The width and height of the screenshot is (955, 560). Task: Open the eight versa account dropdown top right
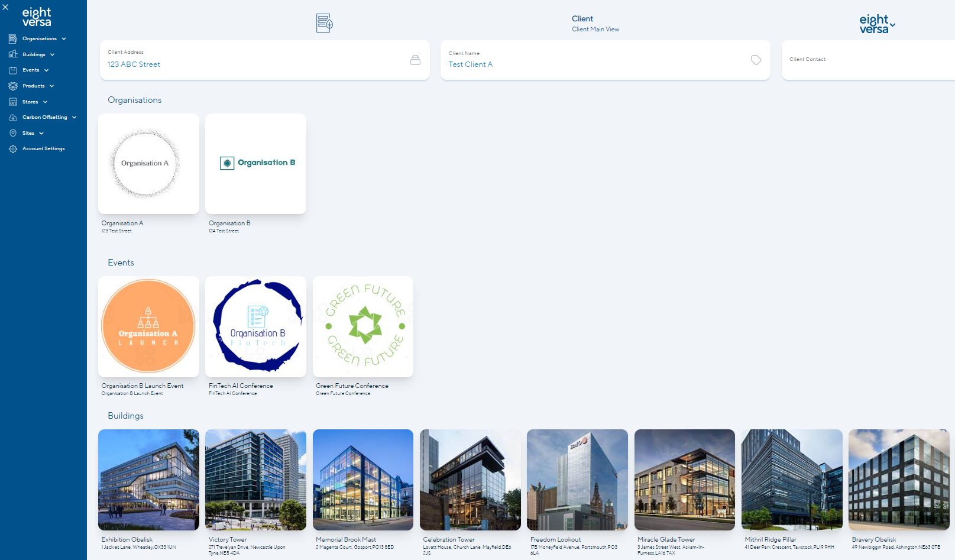point(878,24)
